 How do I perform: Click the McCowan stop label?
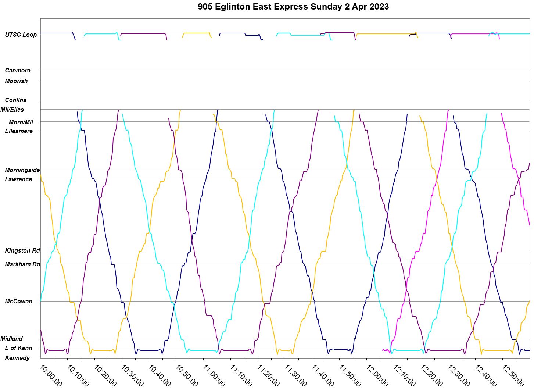pos(18,302)
